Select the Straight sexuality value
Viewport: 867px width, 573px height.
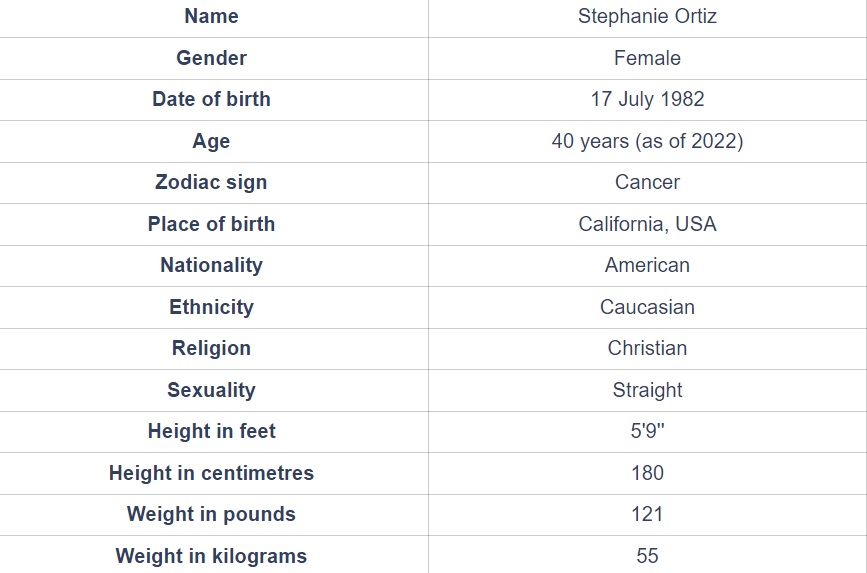647,390
